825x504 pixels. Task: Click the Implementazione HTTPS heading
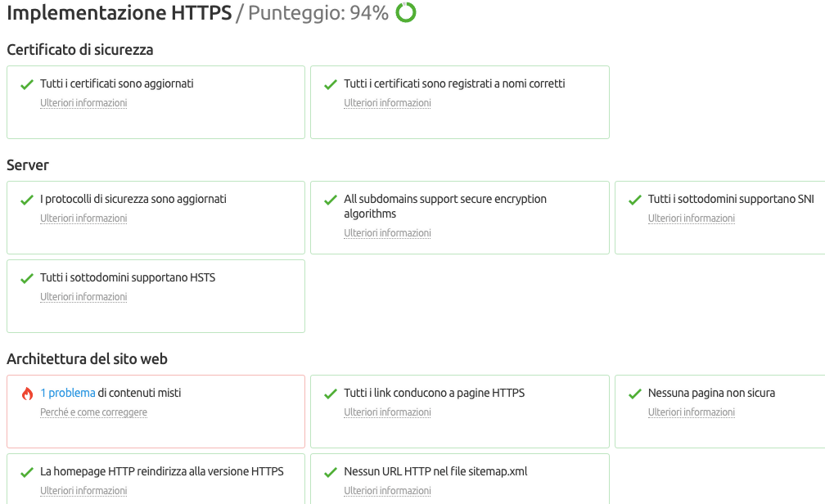tap(118, 13)
